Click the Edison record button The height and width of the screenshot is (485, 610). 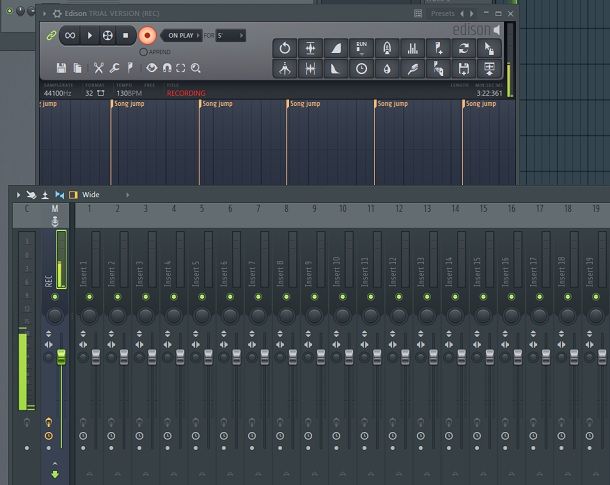(x=147, y=35)
